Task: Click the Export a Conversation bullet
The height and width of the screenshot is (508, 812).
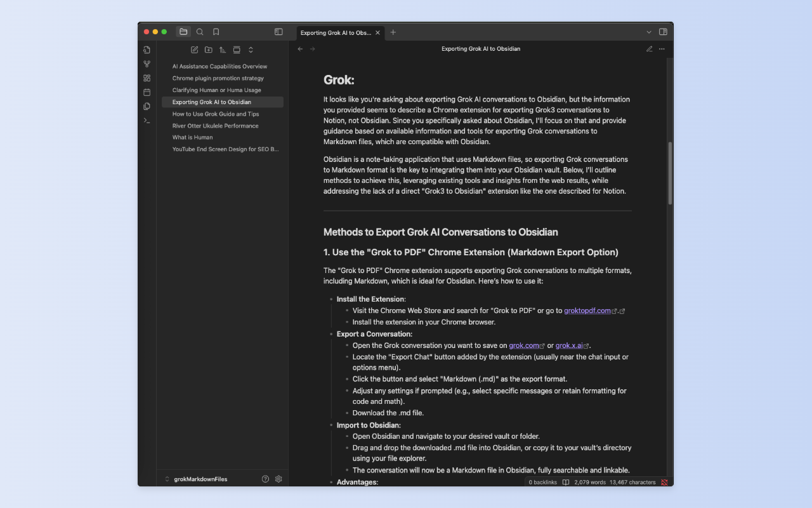Action: click(x=374, y=334)
